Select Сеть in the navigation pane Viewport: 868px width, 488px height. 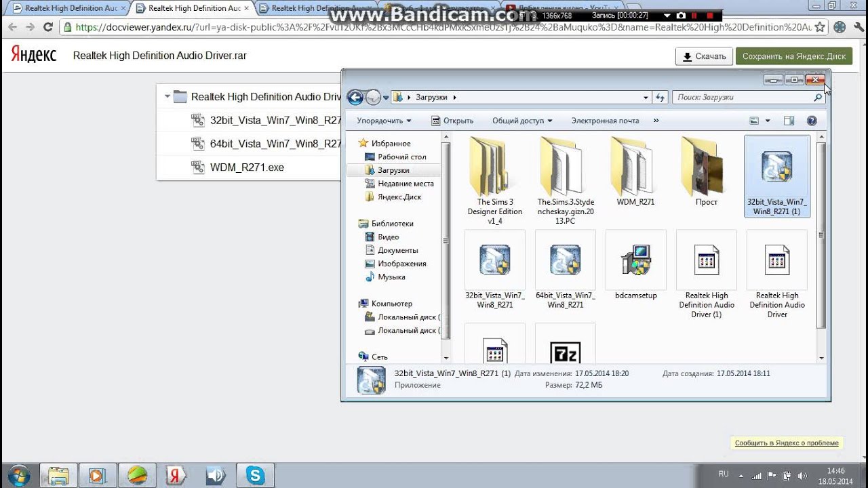tap(373, 357)
